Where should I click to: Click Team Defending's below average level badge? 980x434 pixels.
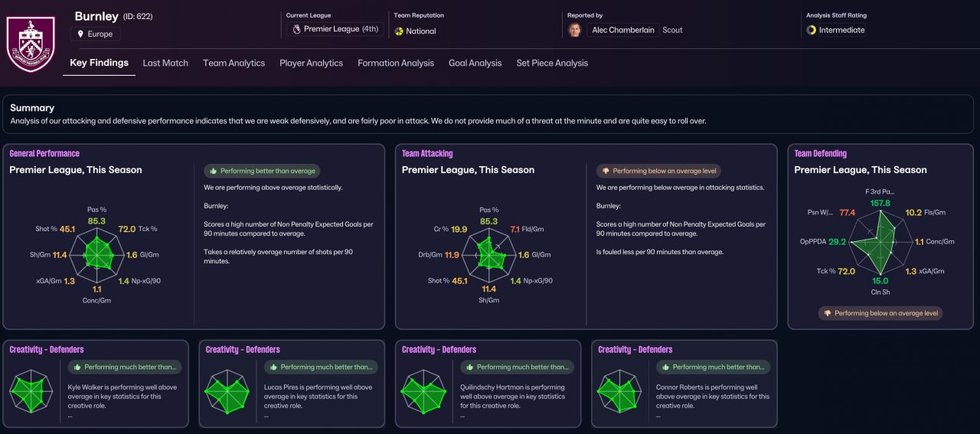coord(880,313)
